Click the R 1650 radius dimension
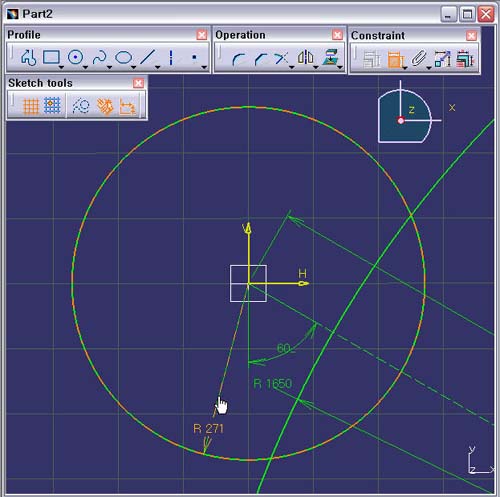 273,384
